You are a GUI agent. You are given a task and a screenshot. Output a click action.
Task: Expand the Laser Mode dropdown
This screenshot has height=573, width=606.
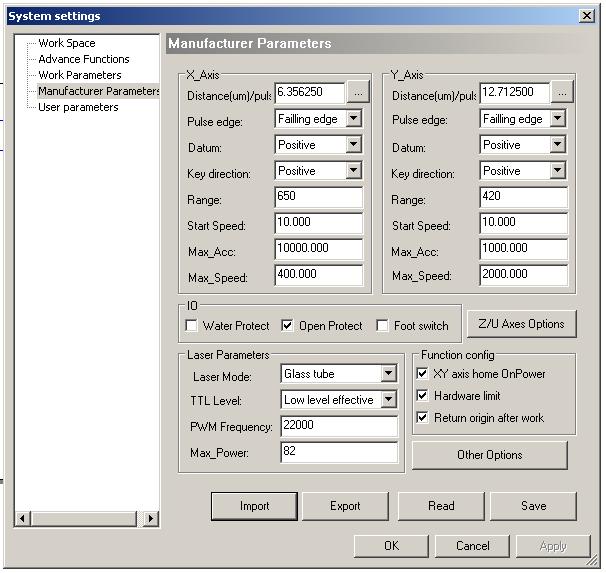tap(388, 374)
